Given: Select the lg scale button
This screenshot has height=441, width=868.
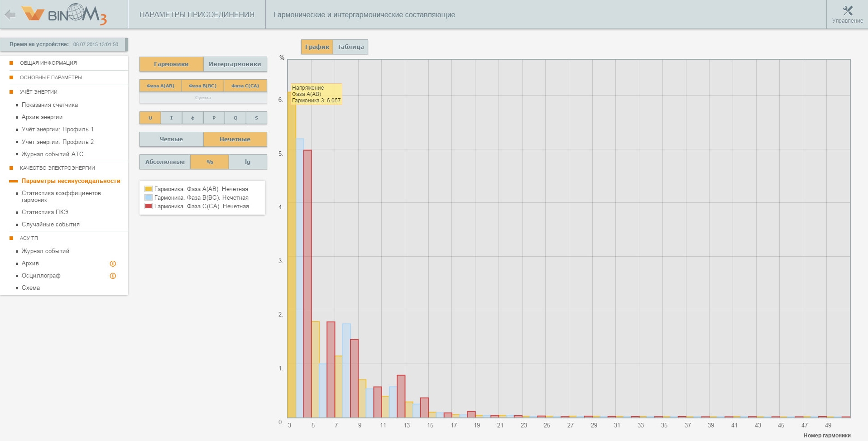Looking at the screenshot, I should coord(248,162).
